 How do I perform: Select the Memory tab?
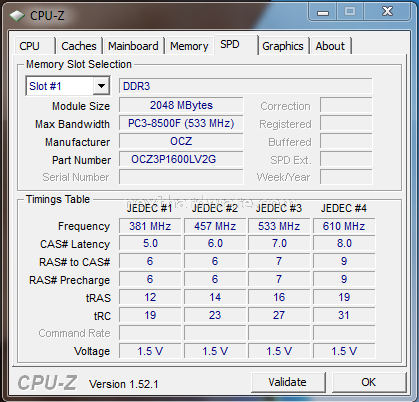pos(189,46)
